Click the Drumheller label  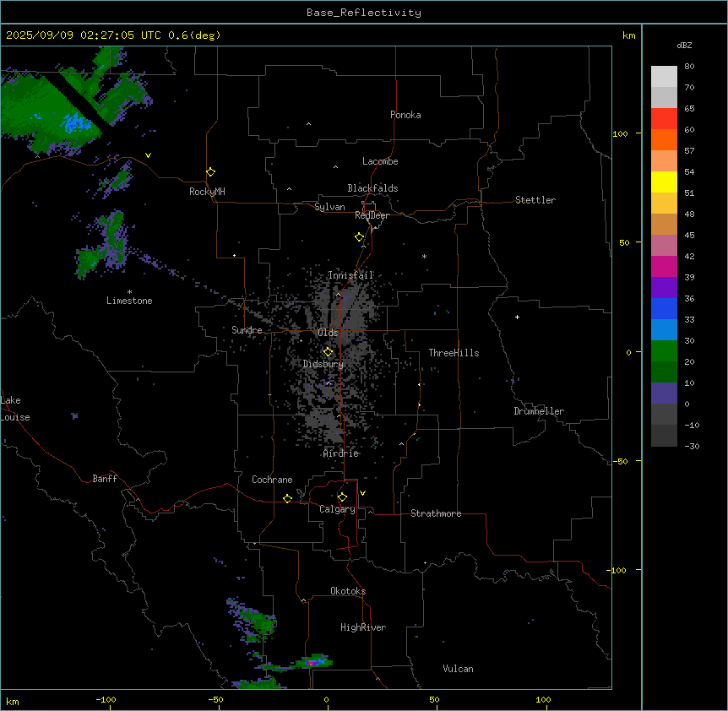click(x=539, y=411)
